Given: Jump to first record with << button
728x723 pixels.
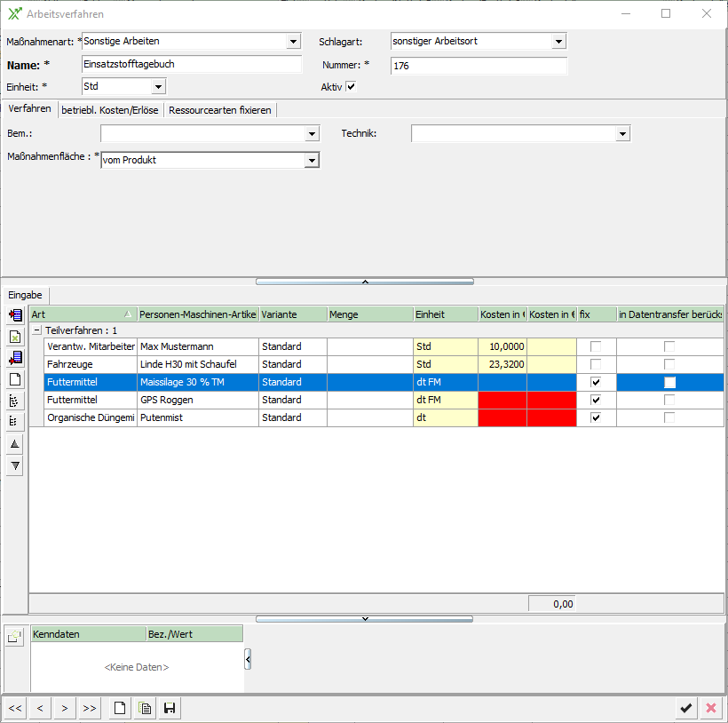Looking at the screenshot, I should click(14, 708).
